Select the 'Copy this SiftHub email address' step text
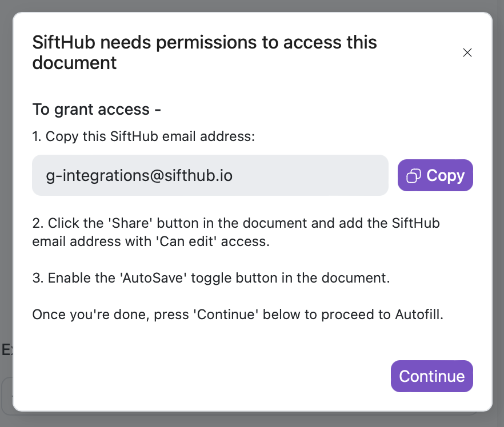This screenshot has height=427, width=504. click(x=149, y=136)
